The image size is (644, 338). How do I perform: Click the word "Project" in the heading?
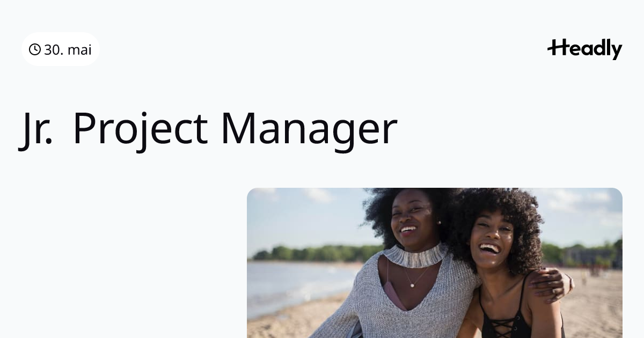(x=140, y=130)
